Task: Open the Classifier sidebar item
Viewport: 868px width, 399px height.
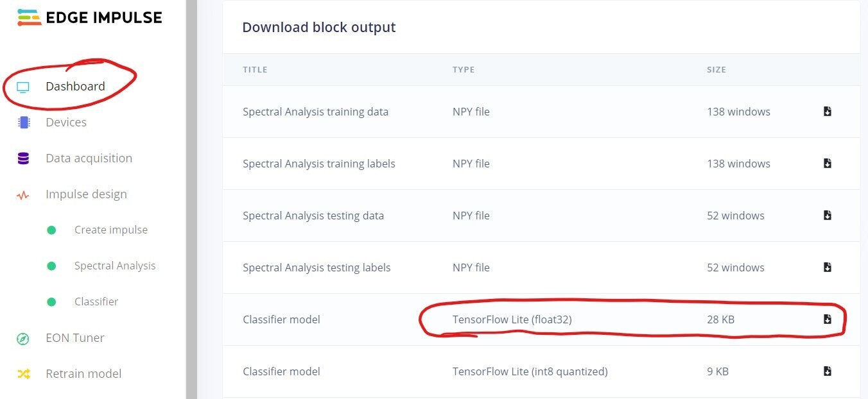Action: click(96, 302)
